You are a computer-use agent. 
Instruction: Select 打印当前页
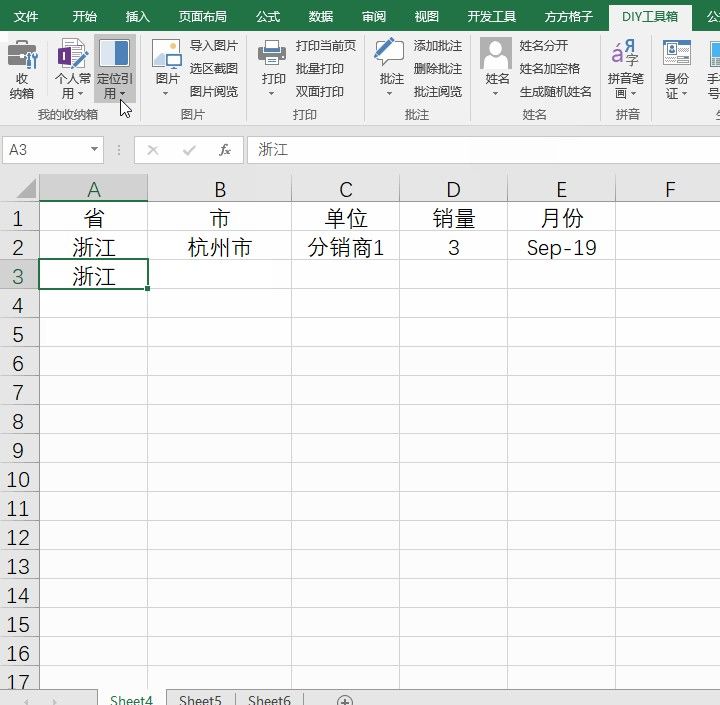(326, 45)
